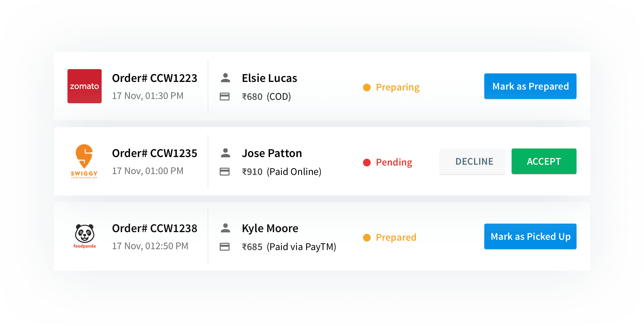Open Order# CCW1235 title
Viewport: 644px width, 326px height.
click(x=155, y=153)
